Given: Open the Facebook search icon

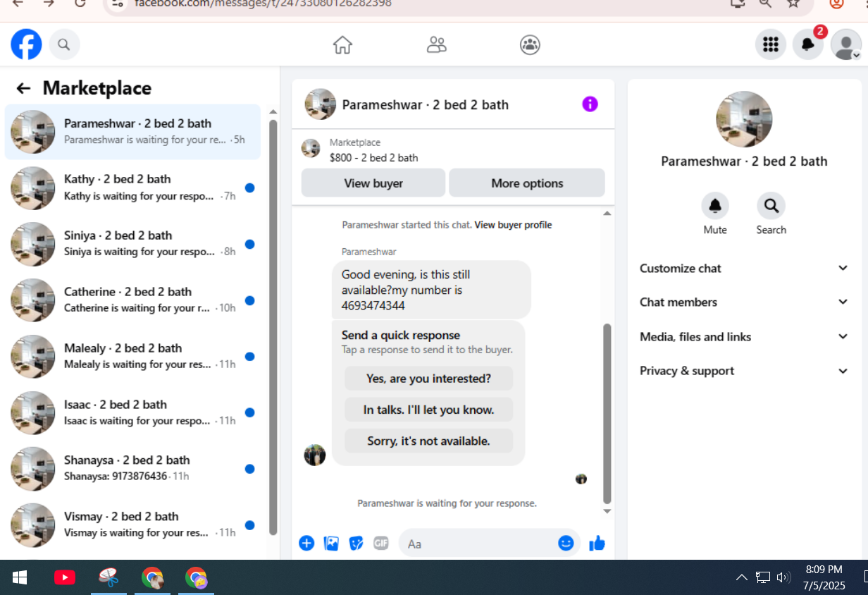Looking at the screenshot, I should 64,45.
